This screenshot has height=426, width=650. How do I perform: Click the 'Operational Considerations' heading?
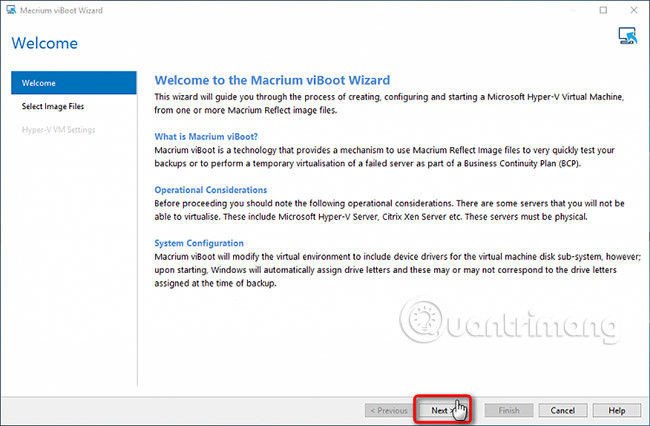point(211,190)
